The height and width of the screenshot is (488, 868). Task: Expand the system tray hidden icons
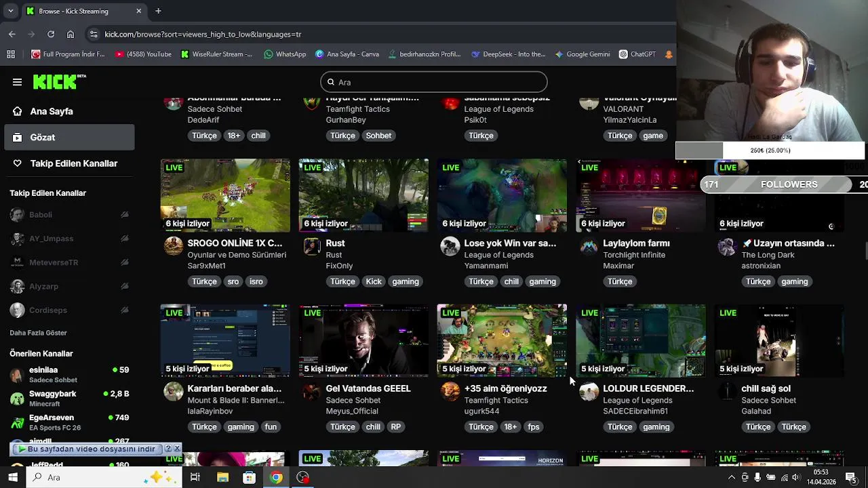click(731, 477)
